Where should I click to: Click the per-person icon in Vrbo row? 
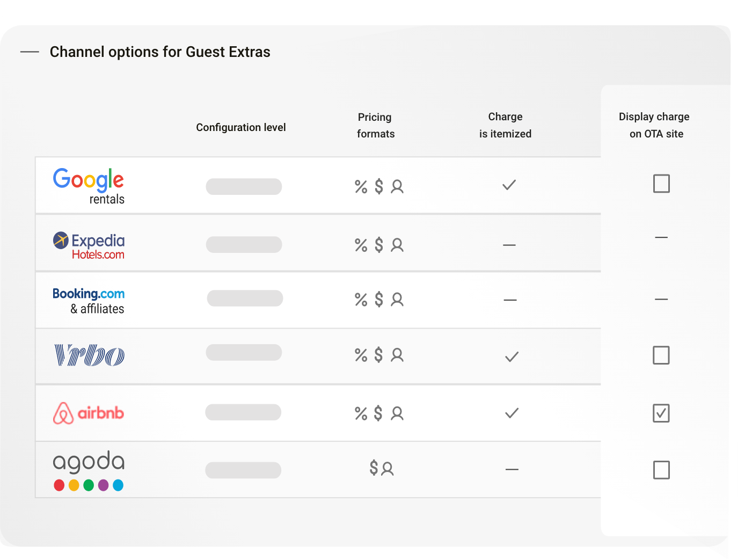point(397,355)
